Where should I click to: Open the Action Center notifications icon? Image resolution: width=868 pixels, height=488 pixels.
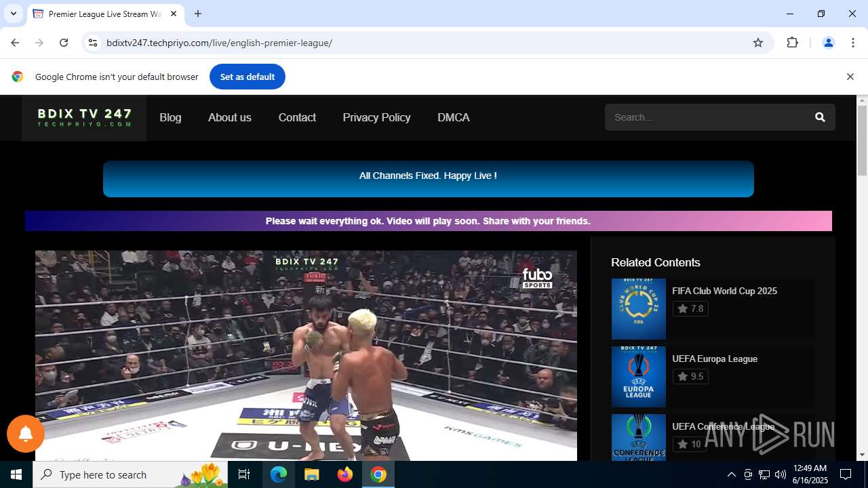point(846,474)
